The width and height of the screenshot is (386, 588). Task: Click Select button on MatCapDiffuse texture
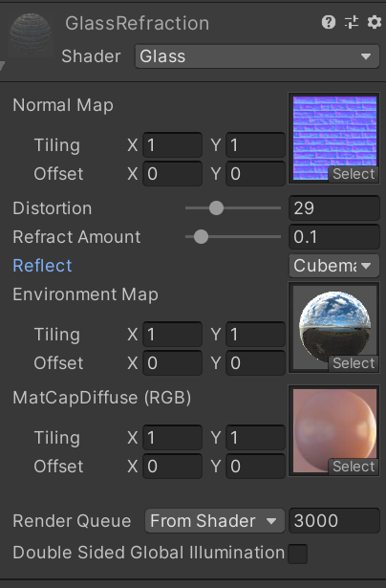[x=354, y=467]
